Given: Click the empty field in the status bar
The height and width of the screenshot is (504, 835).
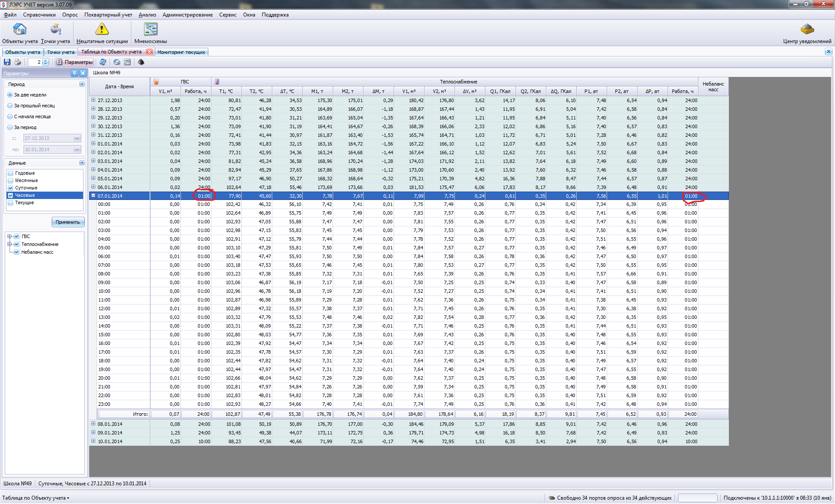Looking at the screenshot, I should 698,498.
